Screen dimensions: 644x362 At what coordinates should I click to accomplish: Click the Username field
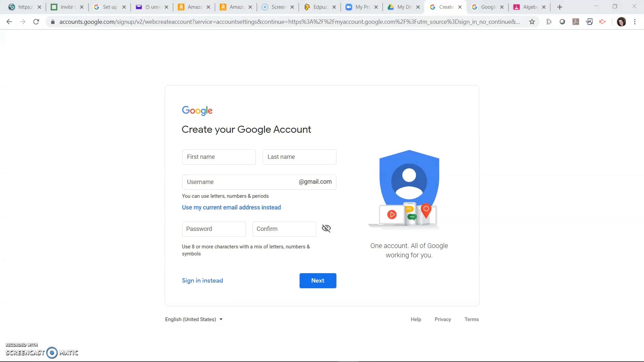(259, 182)
